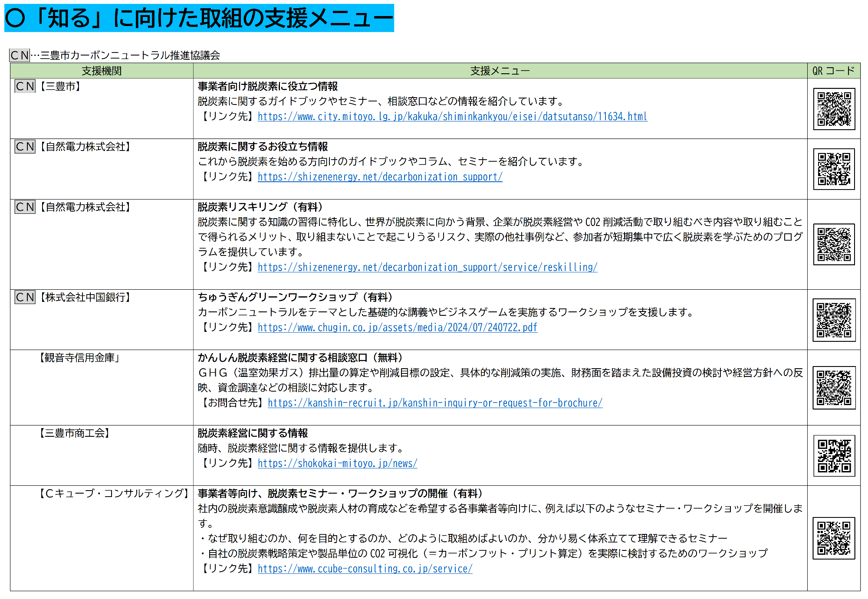Click QR code for 三豊市商工会 row
868x599 pixels.
[834, 456]
